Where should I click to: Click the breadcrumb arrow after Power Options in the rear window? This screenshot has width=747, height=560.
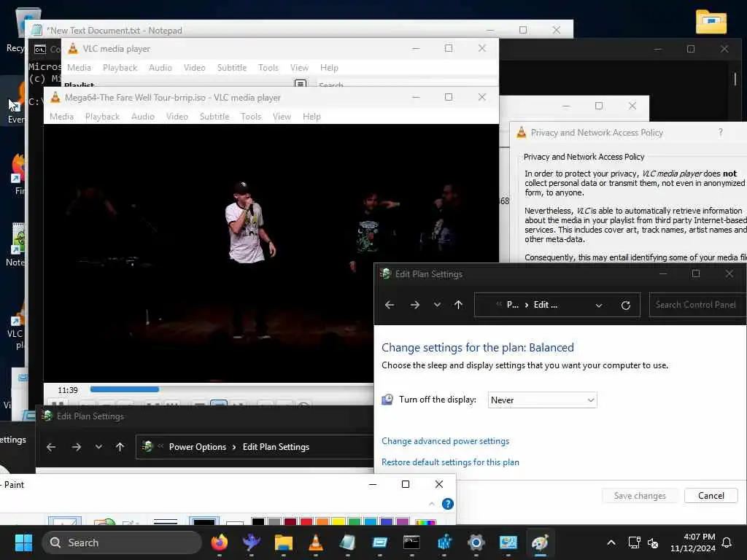point(234,447)
